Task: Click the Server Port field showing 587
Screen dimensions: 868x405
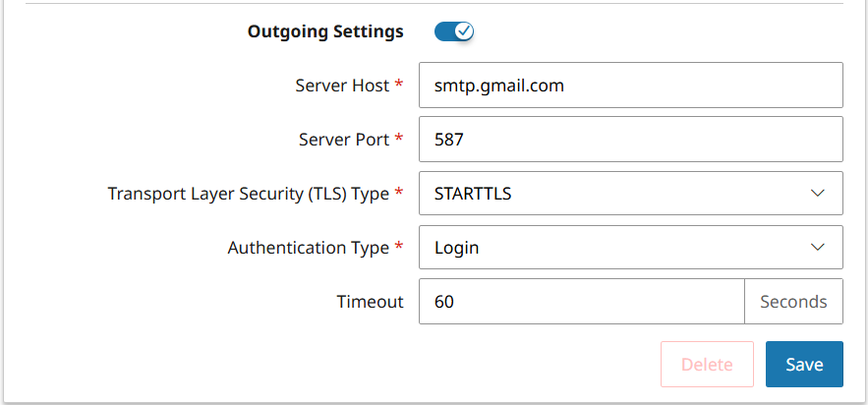Action: [630, 139]
